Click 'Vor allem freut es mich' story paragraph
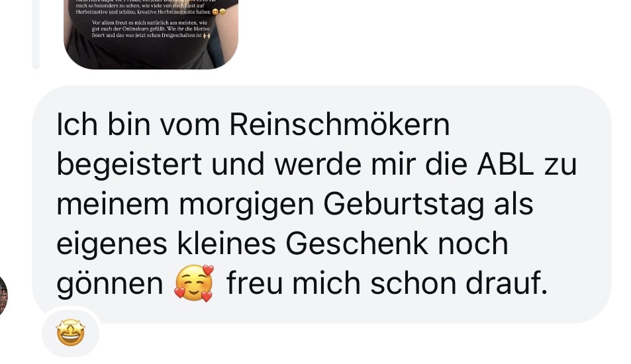This screenshot has height=364, width=631. click(151, 29)
